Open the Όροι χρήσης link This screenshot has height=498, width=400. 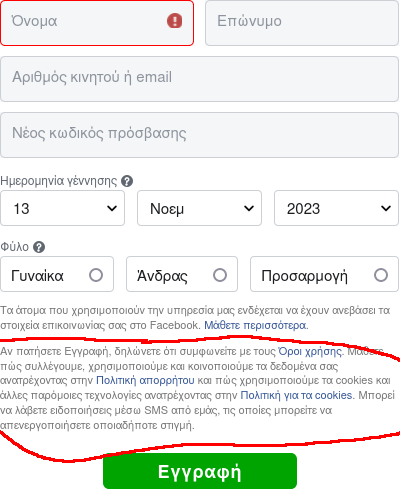pos(310,351)
